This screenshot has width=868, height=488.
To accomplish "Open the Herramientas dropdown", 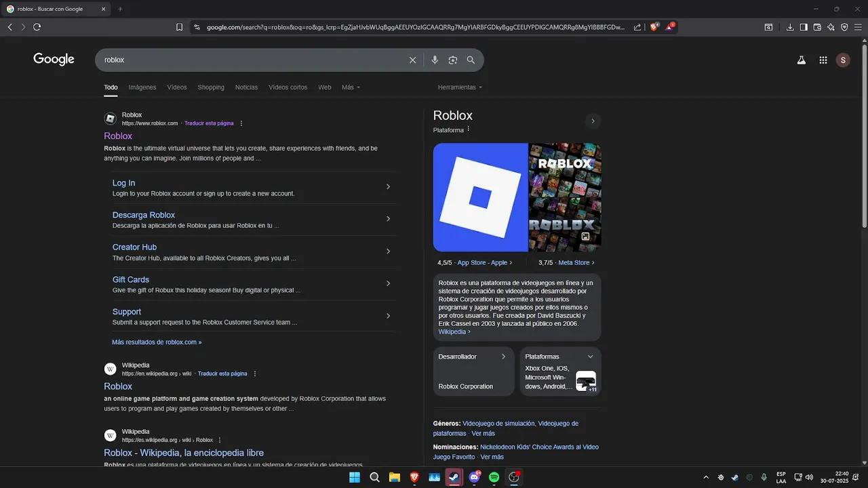I will (x=460, y=87).
